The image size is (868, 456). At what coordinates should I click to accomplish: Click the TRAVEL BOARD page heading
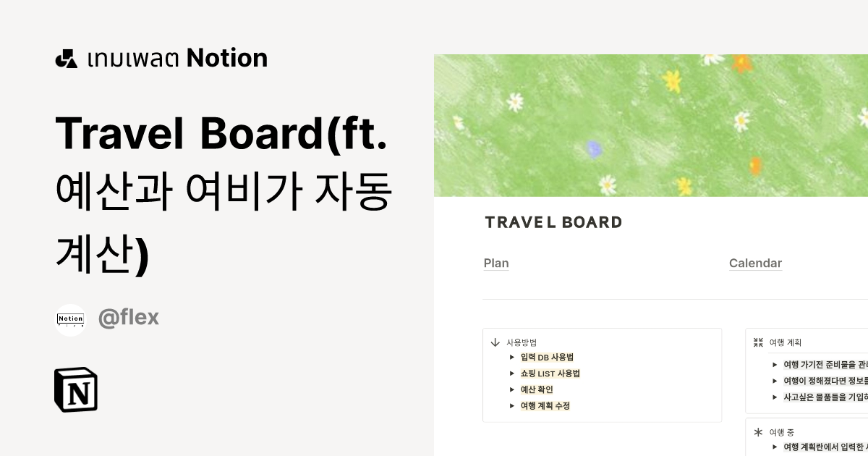click(553, 222)
